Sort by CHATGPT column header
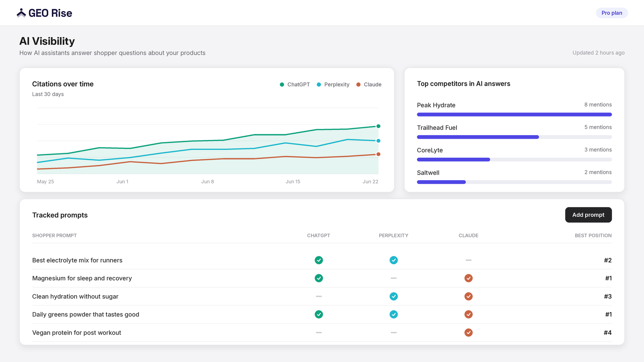Image resolution: width=644 pixels, height=362 pixels. pos(318,236)
